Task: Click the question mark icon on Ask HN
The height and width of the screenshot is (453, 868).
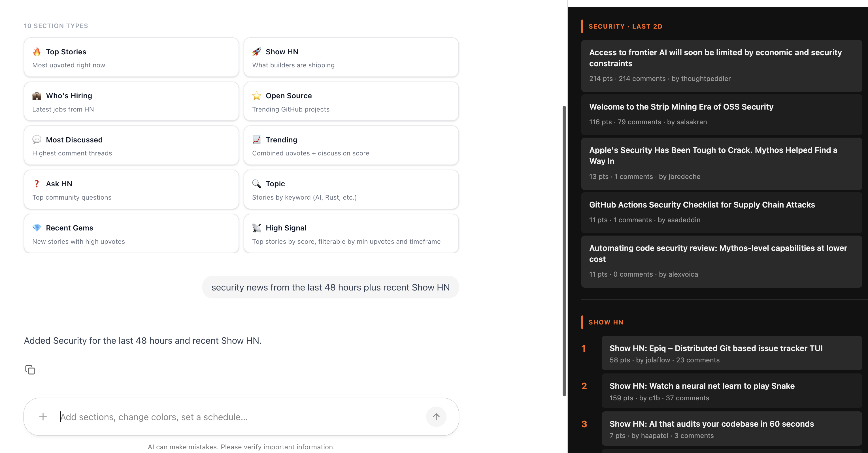Action: (x=37, y=183)
